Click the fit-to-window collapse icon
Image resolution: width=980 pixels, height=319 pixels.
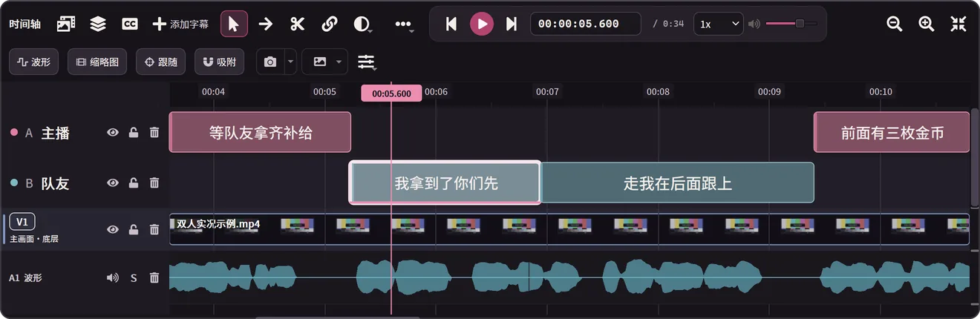[x=958, y=24]
